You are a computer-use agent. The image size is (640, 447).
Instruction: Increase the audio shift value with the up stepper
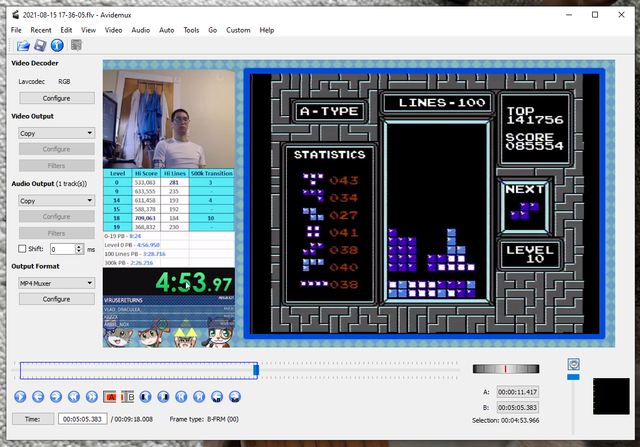[79, 246]
